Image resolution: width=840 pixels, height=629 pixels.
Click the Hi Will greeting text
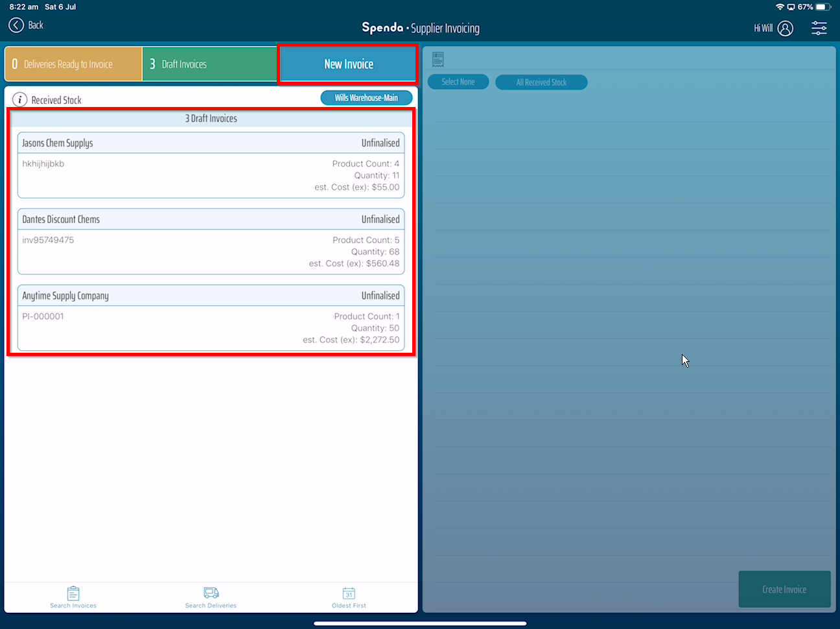(763, 29)
